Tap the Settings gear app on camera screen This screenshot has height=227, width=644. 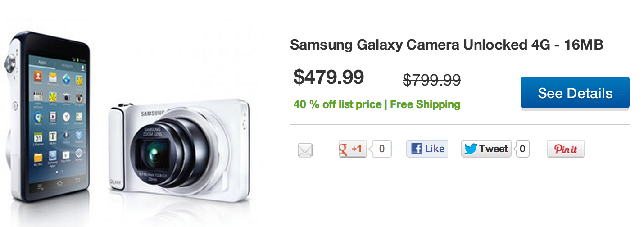(79, 154)
